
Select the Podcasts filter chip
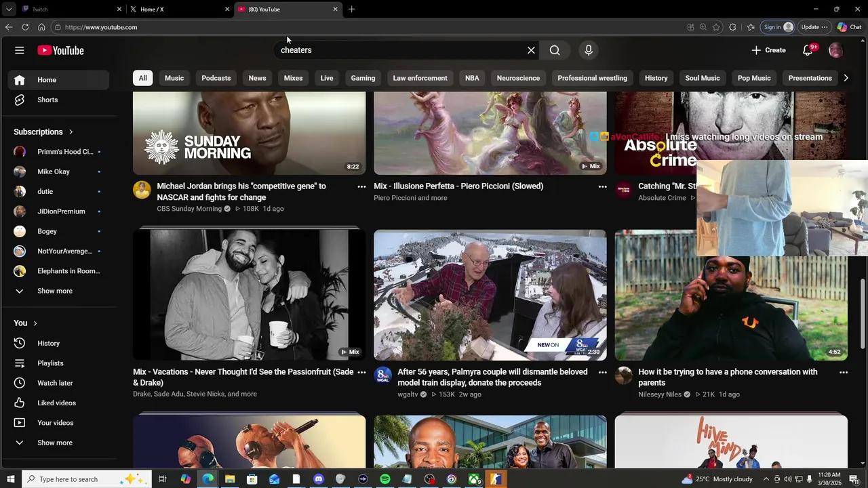coord(216,78)
